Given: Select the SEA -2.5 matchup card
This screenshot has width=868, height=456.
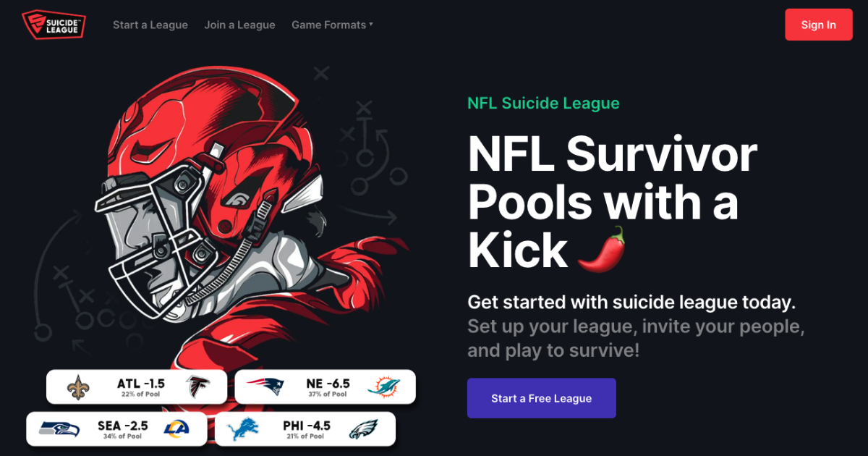Looking at the screenshot, I should pos(118,428).
